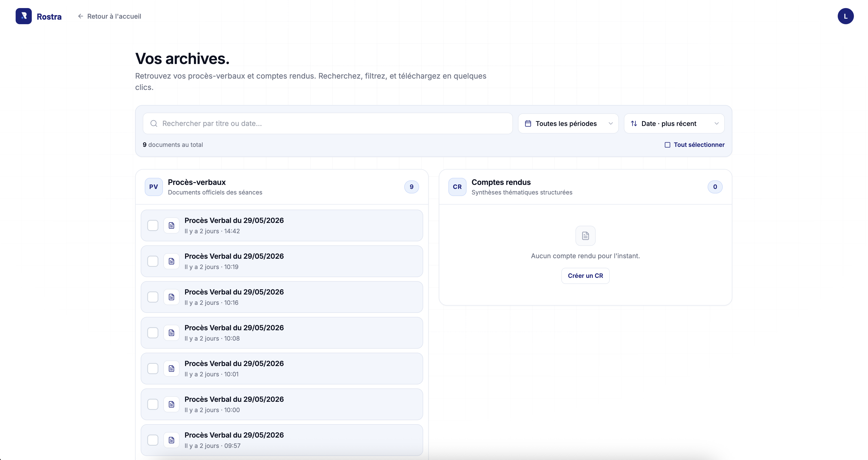Viewport: 868px width, 460px height.
Task: Open Procès Verbal dated 10:19 row
Action: (282, 261)
